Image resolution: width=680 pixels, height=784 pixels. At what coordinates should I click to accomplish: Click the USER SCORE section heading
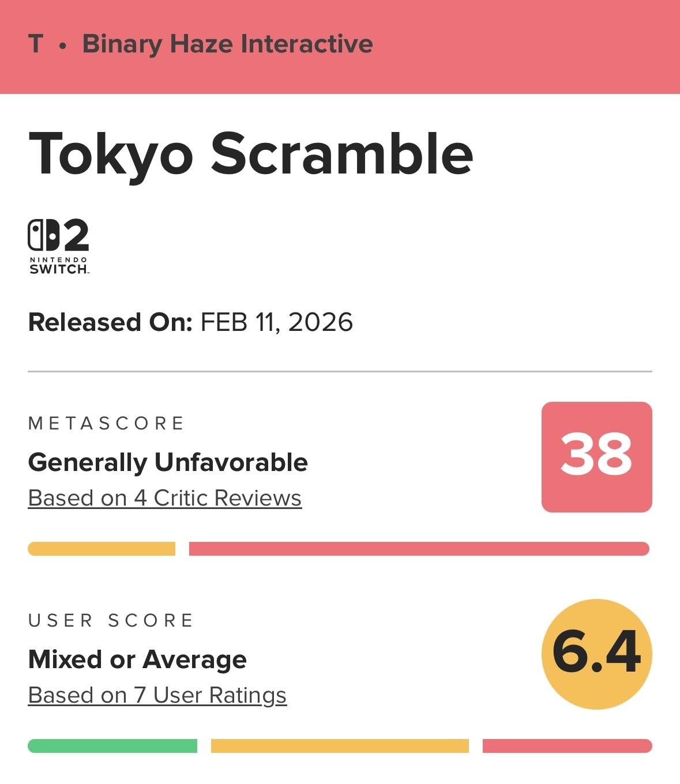coord(111,621)
